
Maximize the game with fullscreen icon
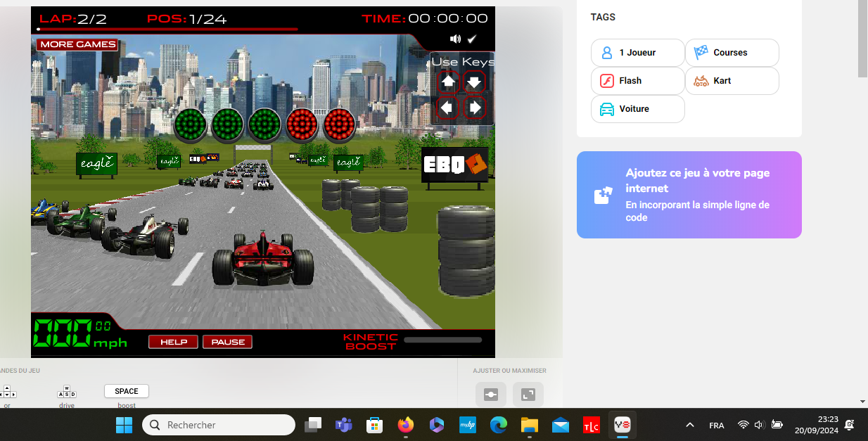pyautogui.click(x=528, y=395)
